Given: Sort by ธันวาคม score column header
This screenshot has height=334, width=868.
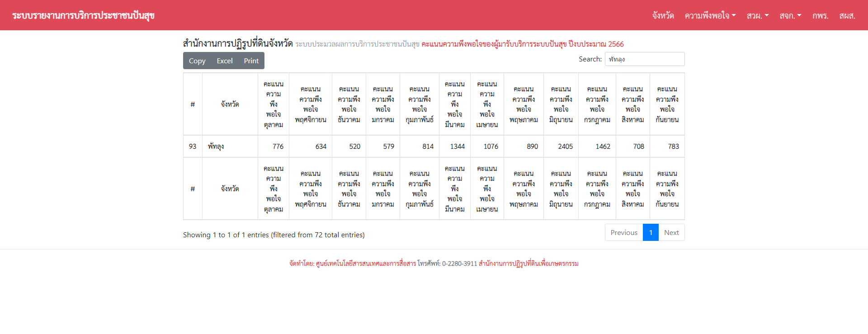Looking at the screenshot, I should click(349, 104).
